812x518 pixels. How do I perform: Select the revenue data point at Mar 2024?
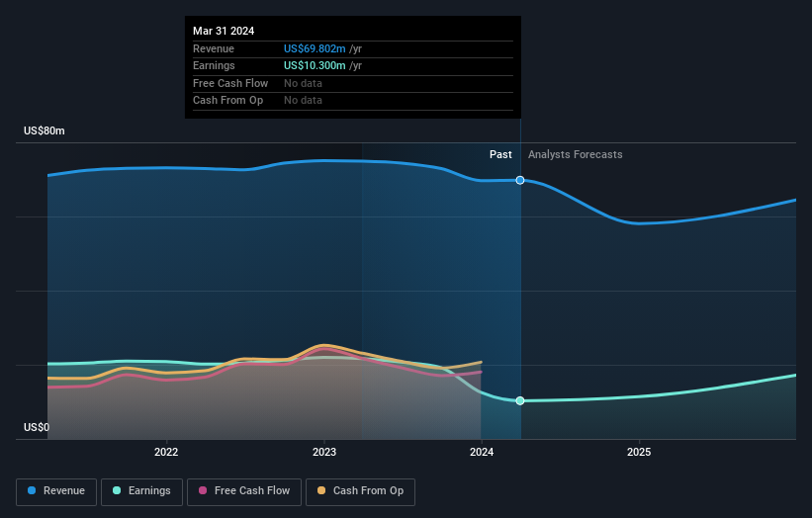pos(520,180)
